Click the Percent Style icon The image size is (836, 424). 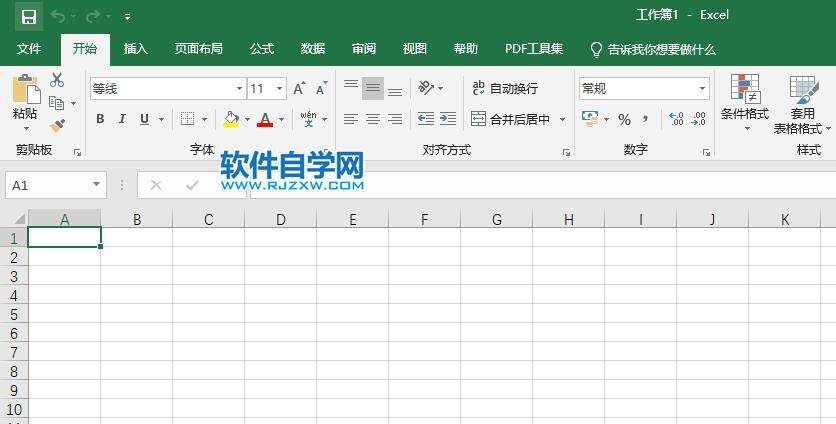[x=624, y=119]
